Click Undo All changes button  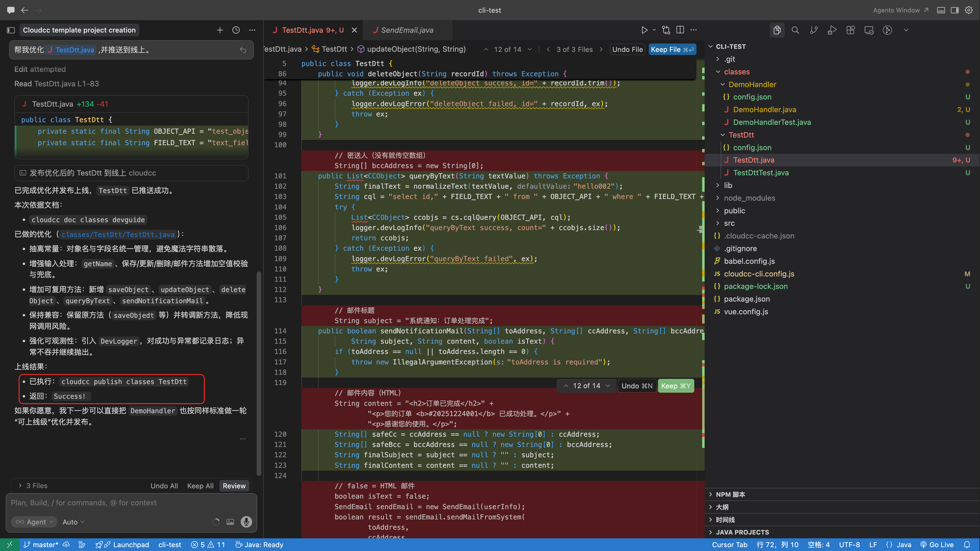tap(164, 486)
